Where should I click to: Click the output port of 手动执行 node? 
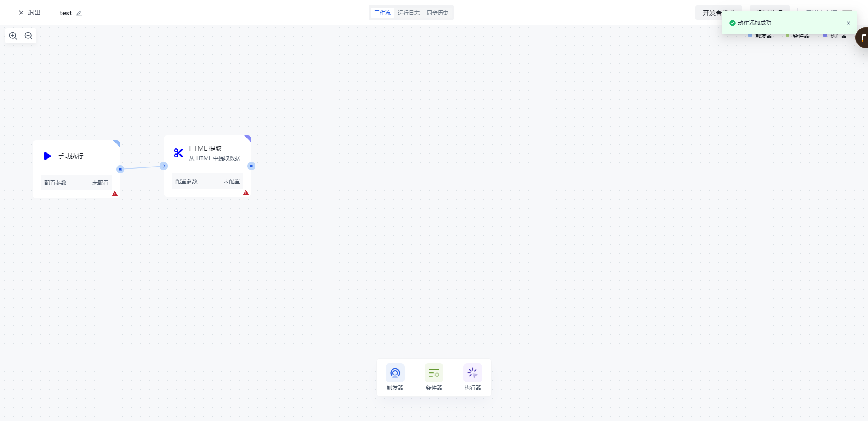pos(120,169)
